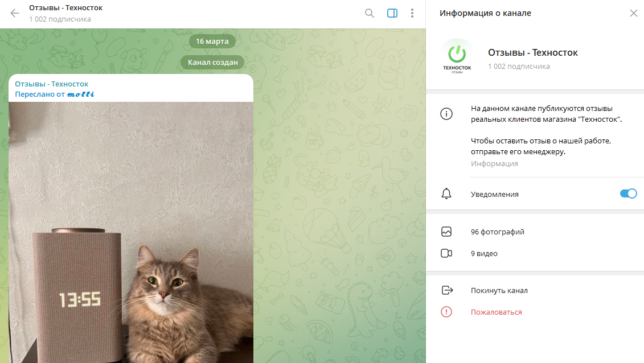Click the Уведомления label
This screenshot has width=644, height=363.
[x=494, y=195]
